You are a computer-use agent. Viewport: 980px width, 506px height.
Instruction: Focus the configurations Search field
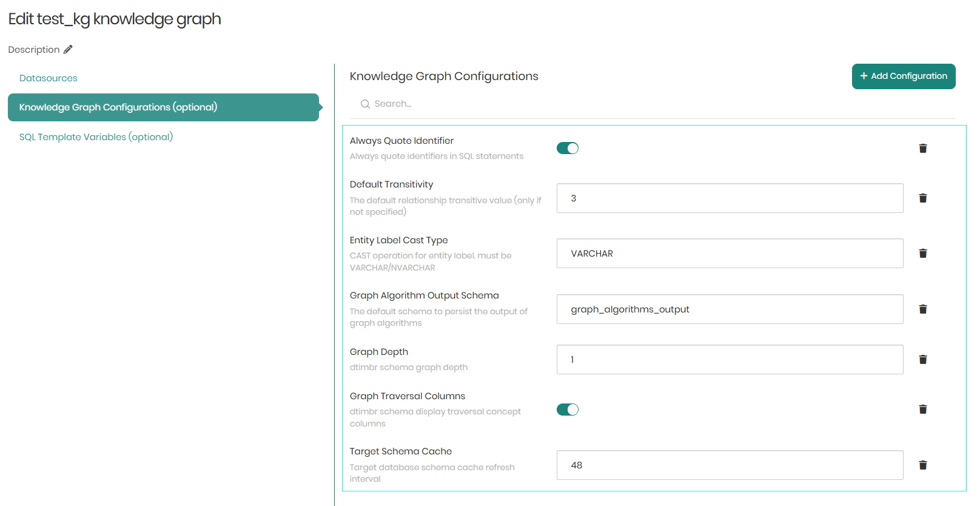point(546,104)
